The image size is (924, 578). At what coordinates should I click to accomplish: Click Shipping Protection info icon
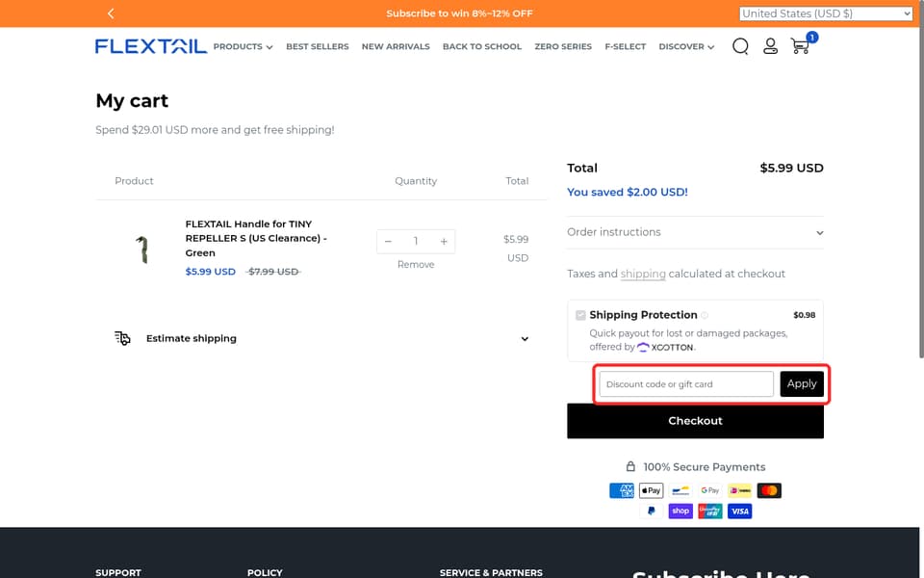click(705, 315)
